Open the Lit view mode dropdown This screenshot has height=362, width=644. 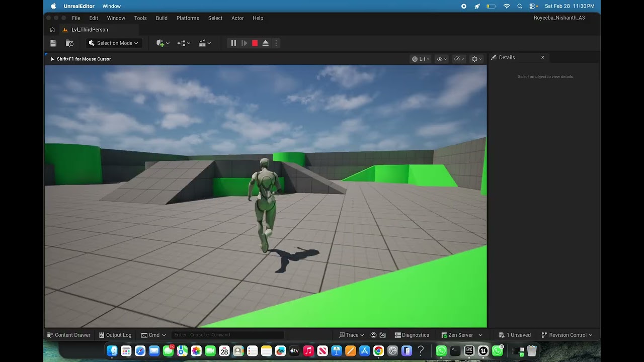[421, 59]
